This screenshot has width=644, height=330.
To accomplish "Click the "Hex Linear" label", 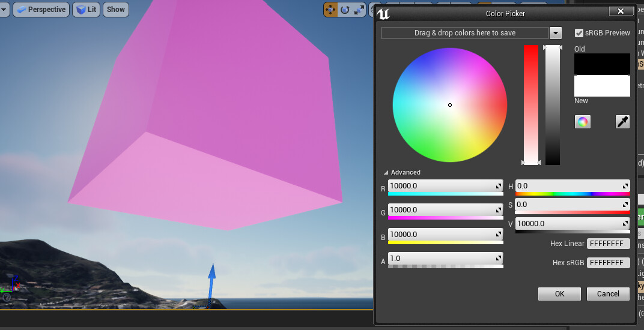I will click(567, 244).
